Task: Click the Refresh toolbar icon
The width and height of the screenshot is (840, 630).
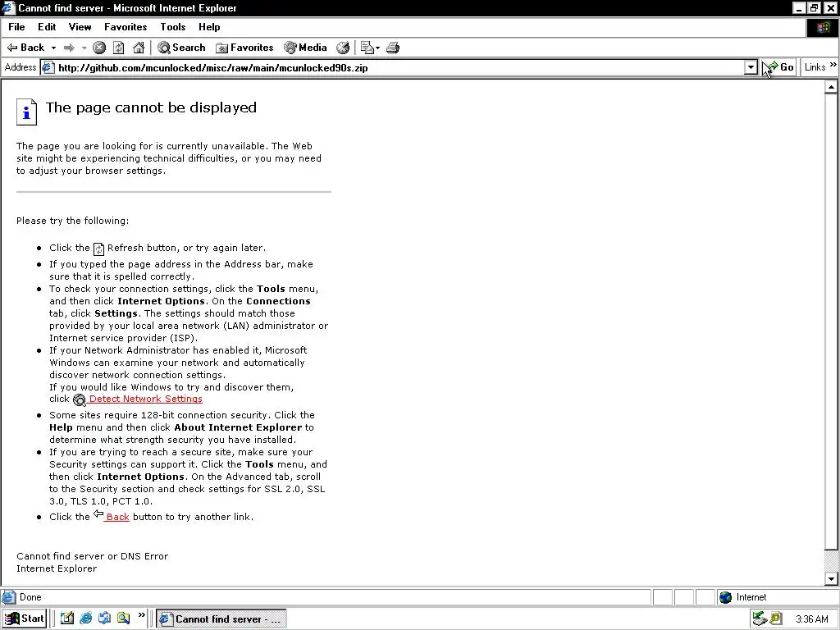Action: (x=119, y=48)
